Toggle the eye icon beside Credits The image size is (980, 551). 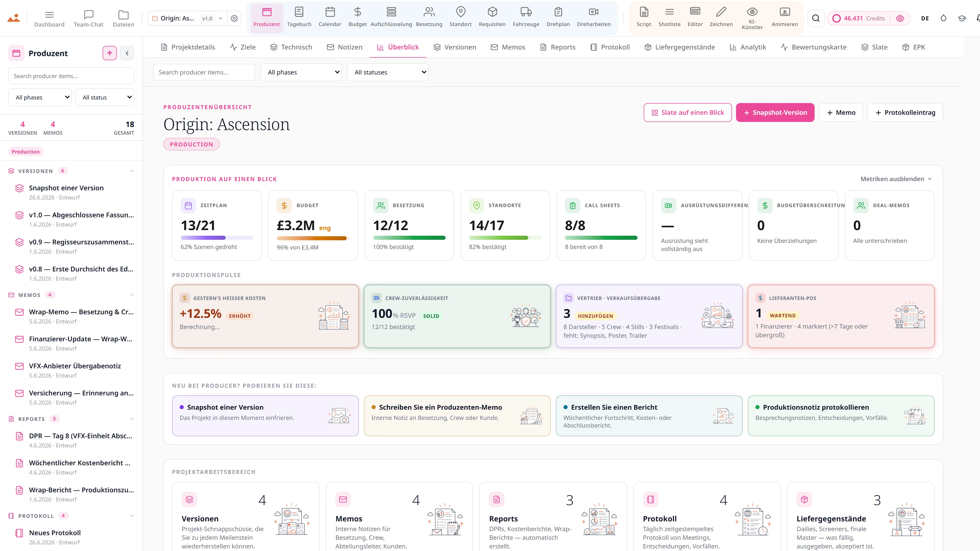(900, 18)
